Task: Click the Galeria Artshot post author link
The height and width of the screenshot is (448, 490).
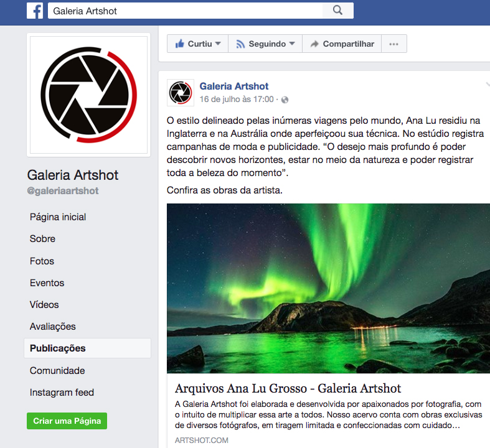Action: tap(233, 86)
